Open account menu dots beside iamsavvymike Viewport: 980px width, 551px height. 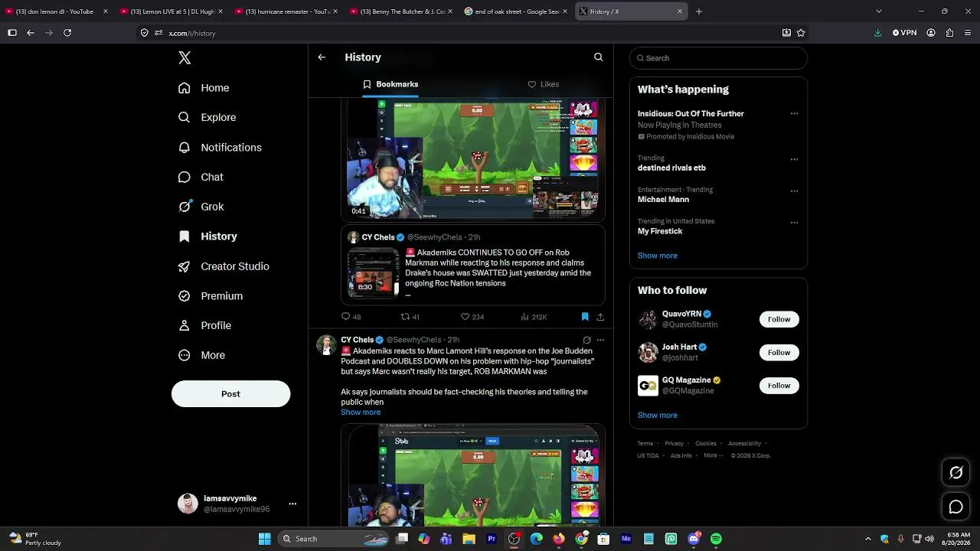pos(292,504)
